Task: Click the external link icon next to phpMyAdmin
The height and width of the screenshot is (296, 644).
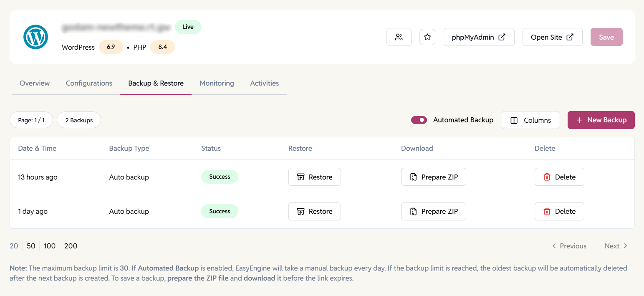Action: 502,36
